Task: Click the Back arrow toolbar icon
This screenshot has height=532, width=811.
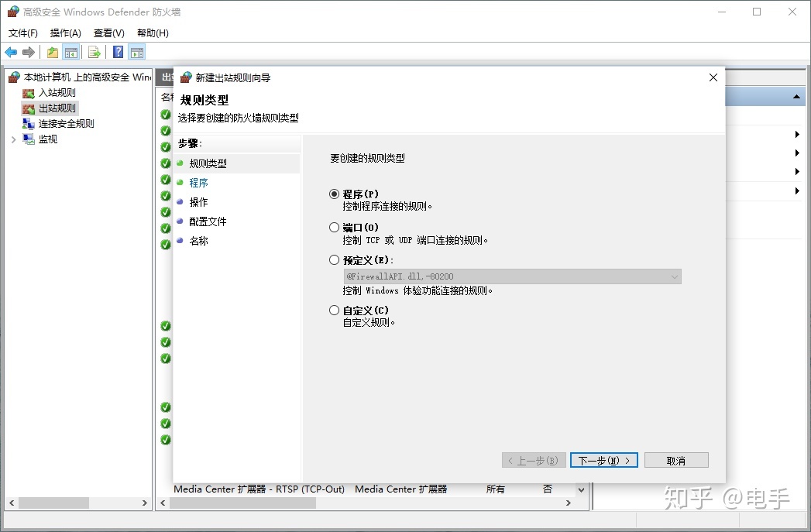Action: point(11,52)
